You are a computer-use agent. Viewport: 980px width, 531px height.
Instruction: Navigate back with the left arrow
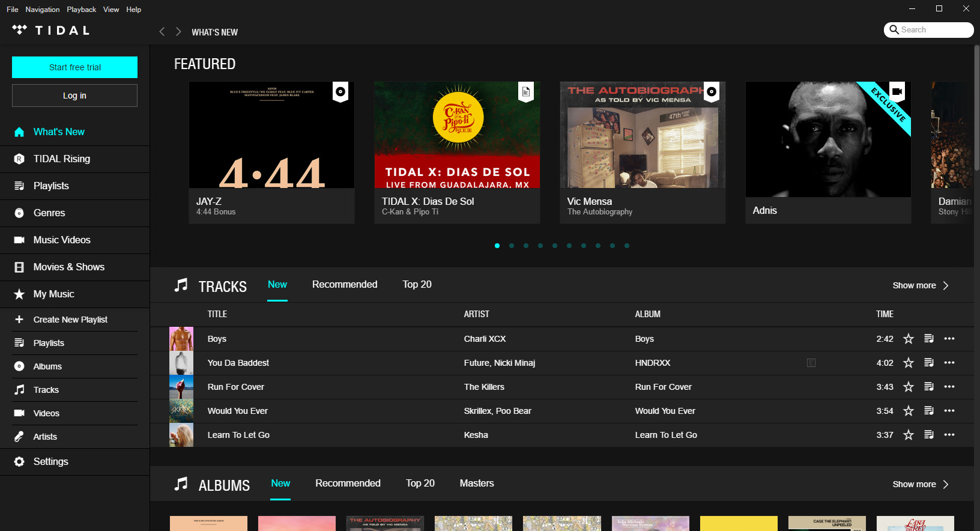162,32
